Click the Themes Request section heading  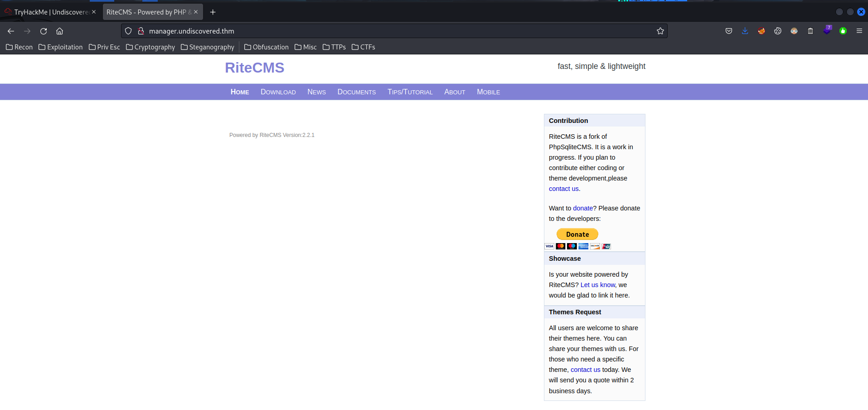coord(575,312)
